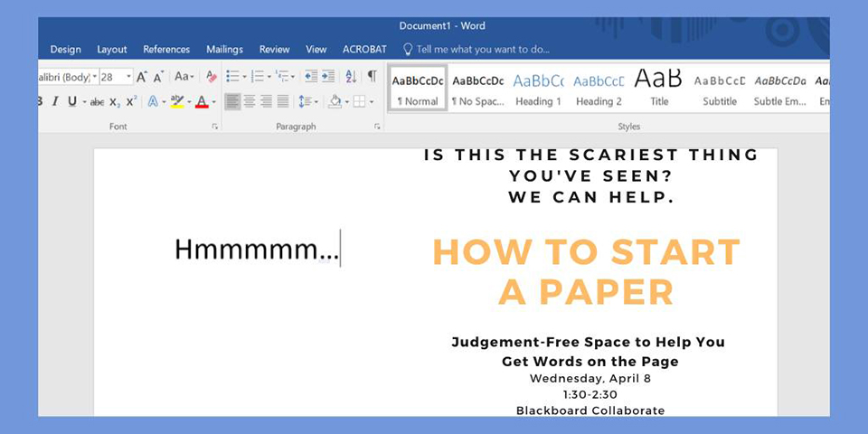This screenshot has height=434, width=868.
Task: Open the Design ribbon tab
Action: coord(65,49)
